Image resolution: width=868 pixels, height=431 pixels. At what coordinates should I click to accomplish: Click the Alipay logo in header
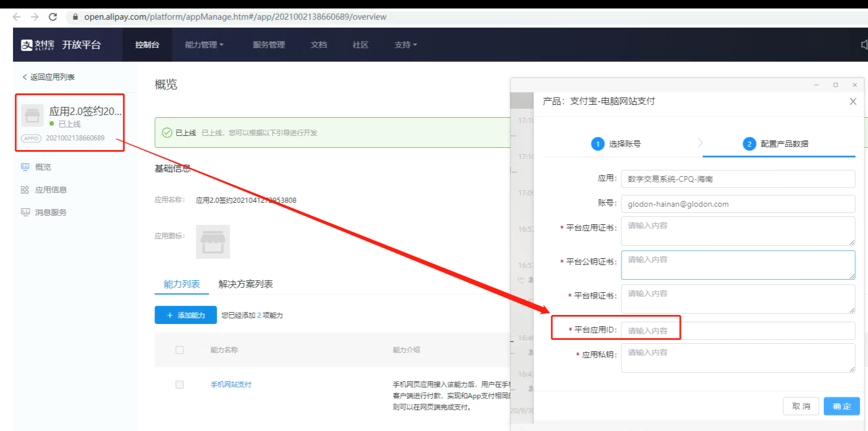click(38, 45)
